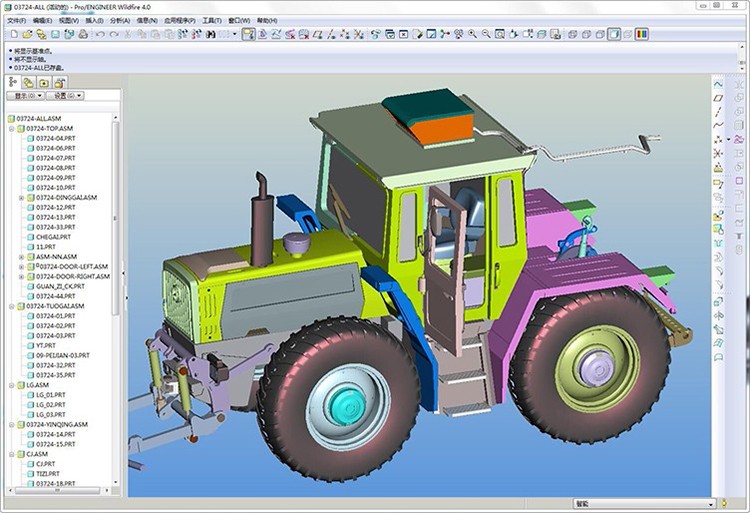Click the rainbow color appearance icon
The width and height of the screenshot is (750, 513).
(x=643, y=34)
